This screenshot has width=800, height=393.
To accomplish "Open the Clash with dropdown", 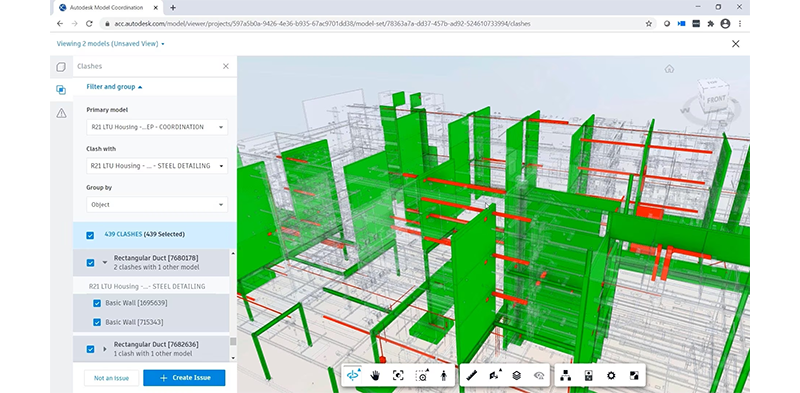I will (x=157, y=166).
